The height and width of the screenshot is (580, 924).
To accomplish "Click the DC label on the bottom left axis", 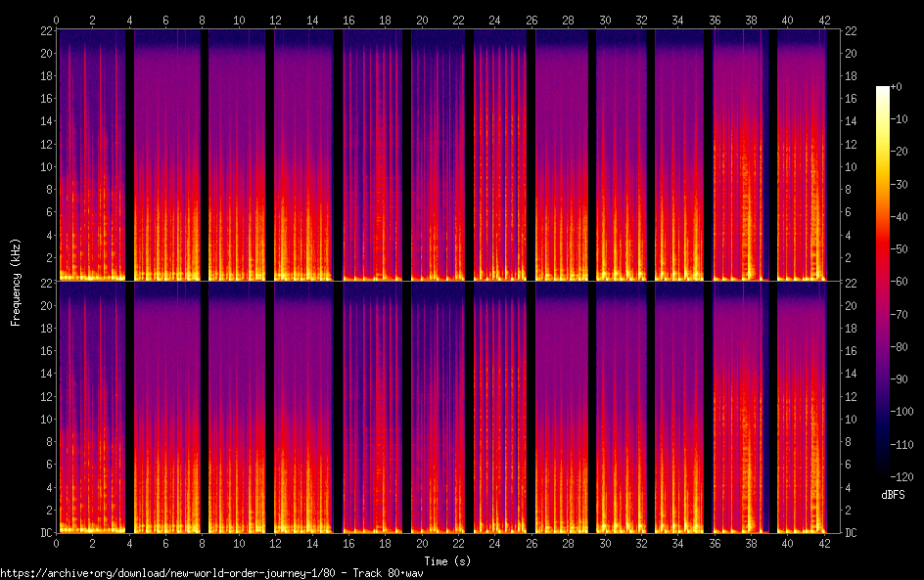I will pyautogui.click(x=43, y=533).
